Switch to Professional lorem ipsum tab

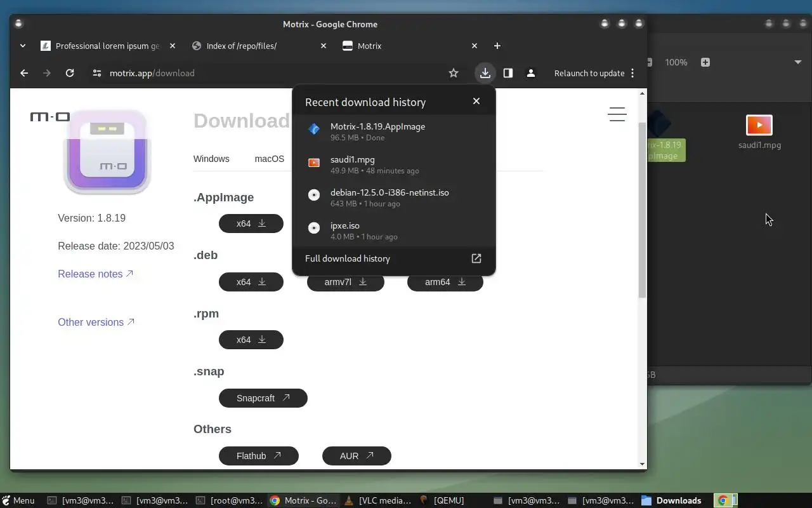(x=108, y=46)
